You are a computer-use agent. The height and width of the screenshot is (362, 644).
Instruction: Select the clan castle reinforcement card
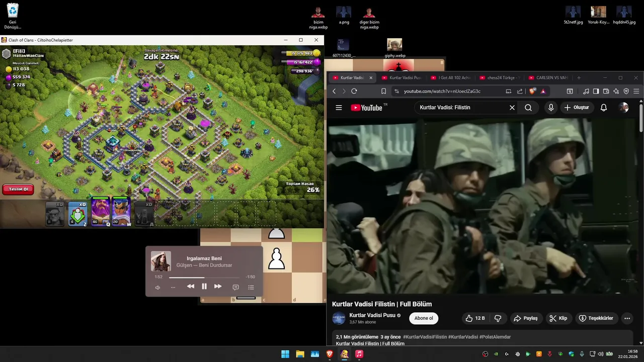77,213
